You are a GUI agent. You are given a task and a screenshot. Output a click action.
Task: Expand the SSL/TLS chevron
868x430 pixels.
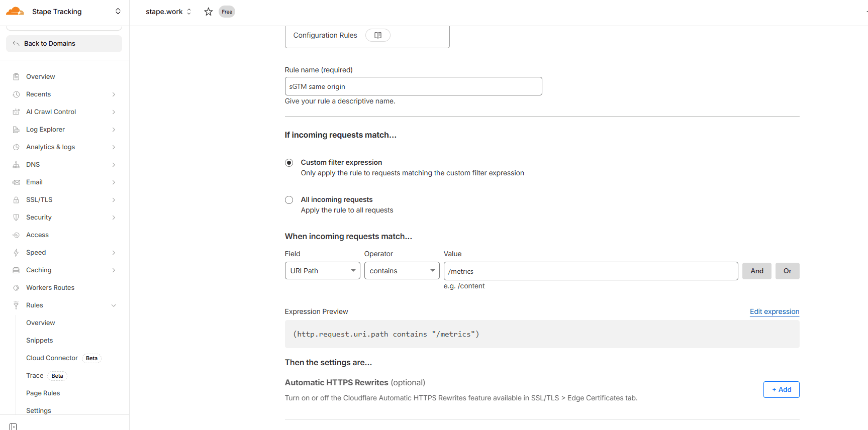(x=114, y=200)
